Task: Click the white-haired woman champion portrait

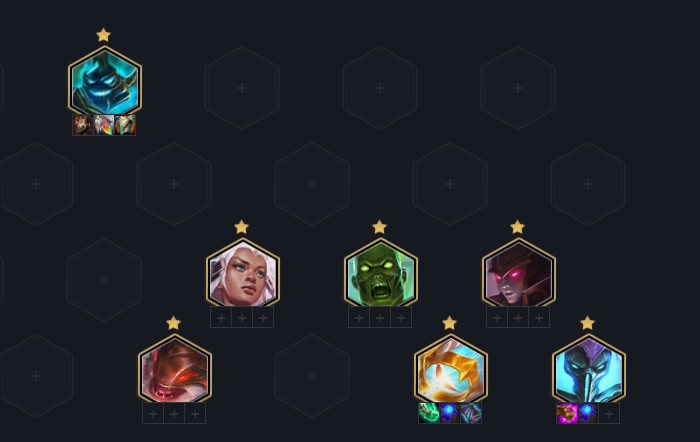Action: [243, 274]
